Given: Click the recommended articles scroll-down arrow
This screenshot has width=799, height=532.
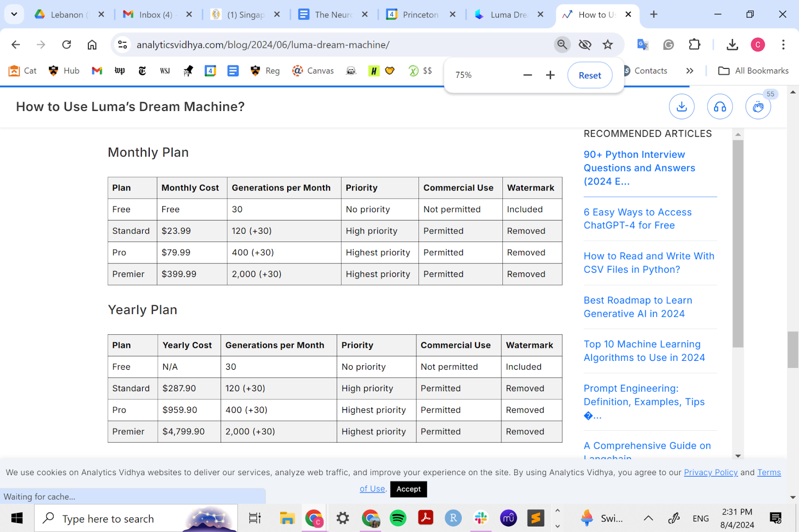Looking at the screenshot, I should [738, 456].
